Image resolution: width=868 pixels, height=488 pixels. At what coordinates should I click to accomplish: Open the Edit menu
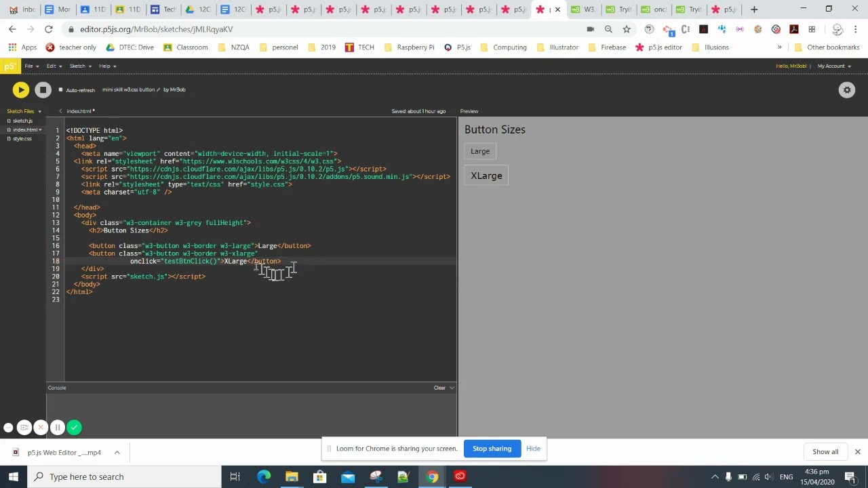[x=54, y=66]
